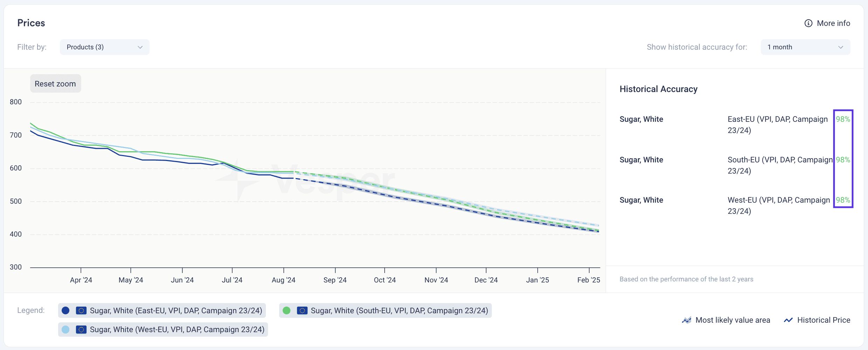Click the Most likely value area icon
Viewport: 868px width, 350px height.
click(687, 320)
